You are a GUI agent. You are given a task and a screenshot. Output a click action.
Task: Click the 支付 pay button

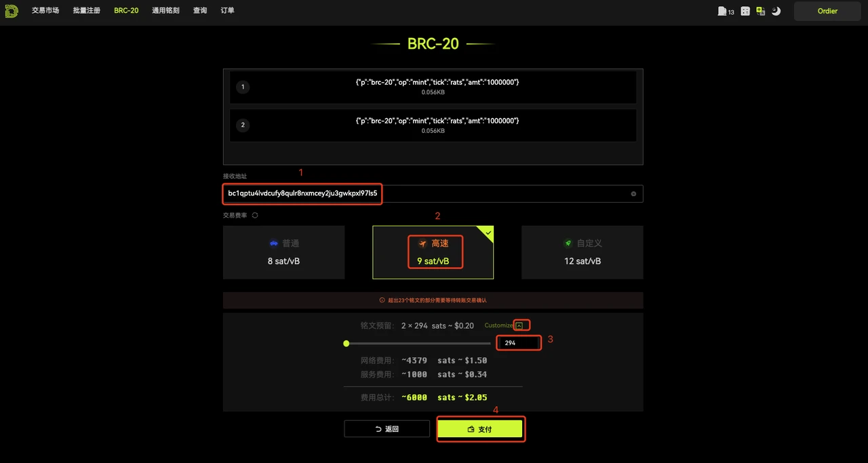coord(480,429)
